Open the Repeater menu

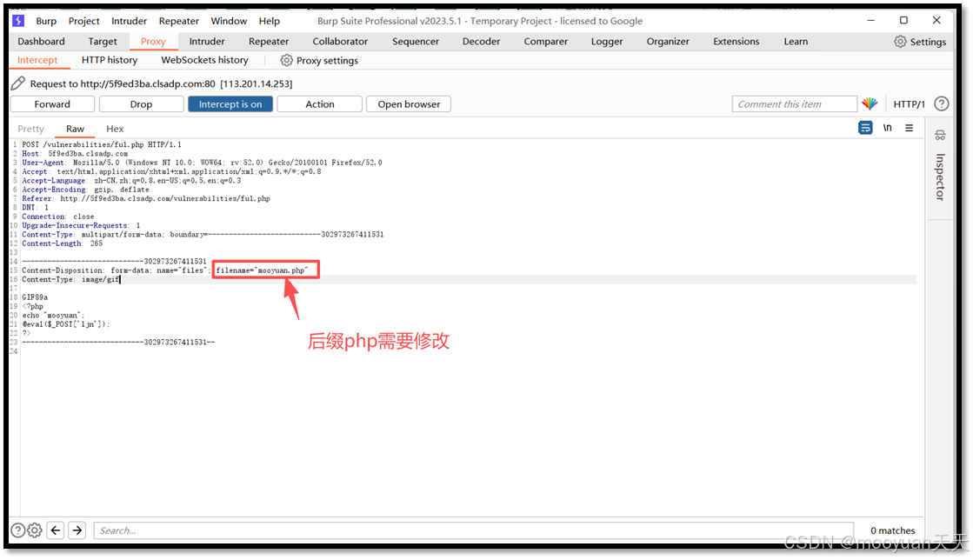179,21
